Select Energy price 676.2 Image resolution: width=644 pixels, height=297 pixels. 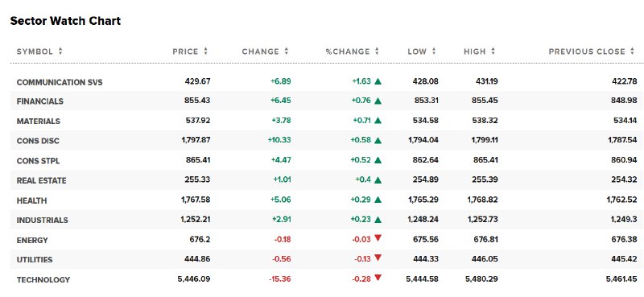pos(200,239)
